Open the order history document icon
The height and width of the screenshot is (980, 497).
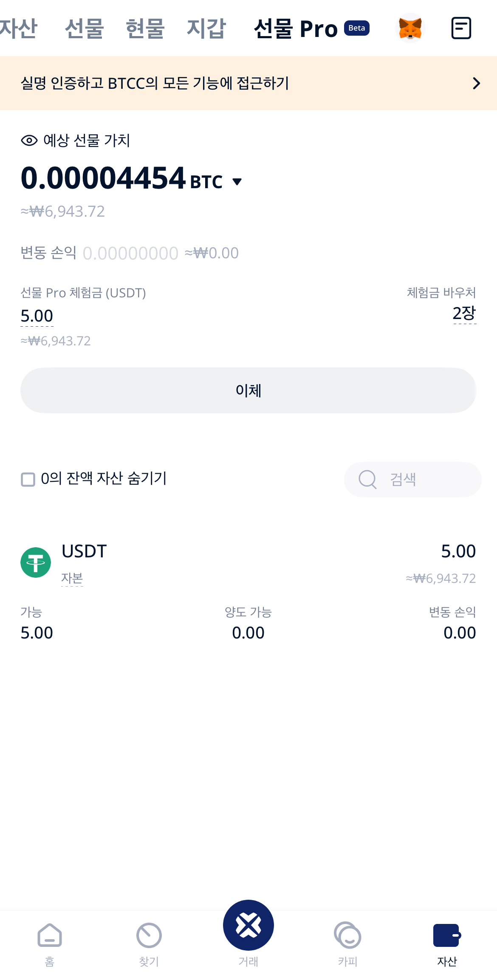(x=461, y=28)
